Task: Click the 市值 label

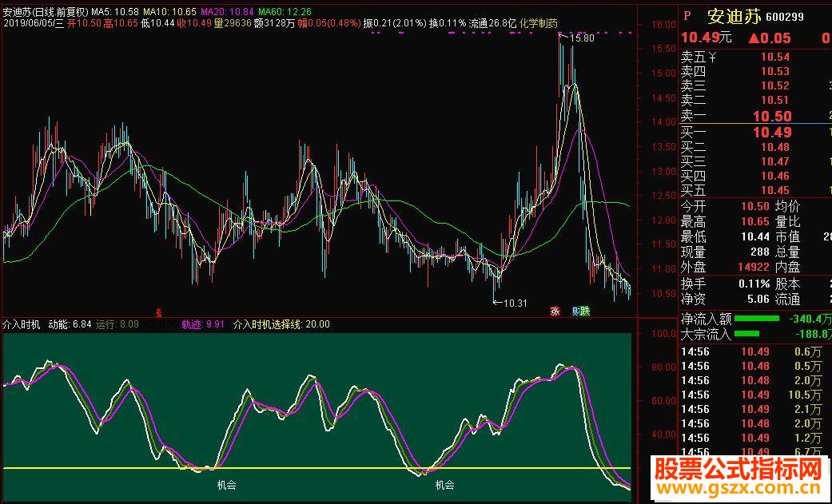Action: point(787,236)
